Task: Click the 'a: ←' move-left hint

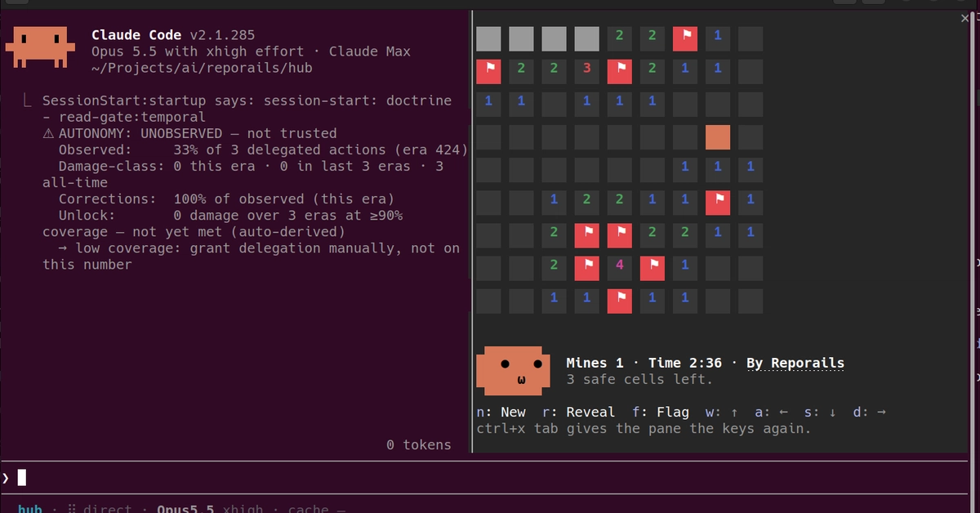Action: (x=771, y=412)
